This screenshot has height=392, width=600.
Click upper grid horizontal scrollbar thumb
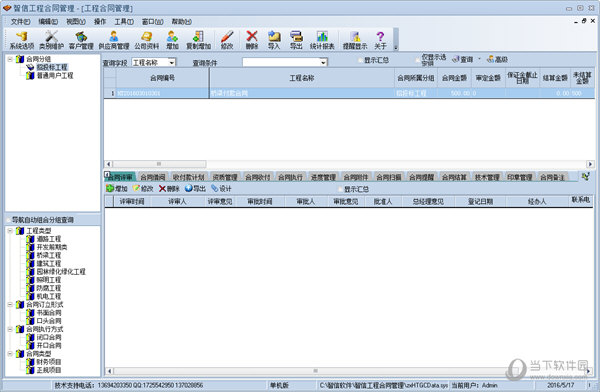coord(159,164)
